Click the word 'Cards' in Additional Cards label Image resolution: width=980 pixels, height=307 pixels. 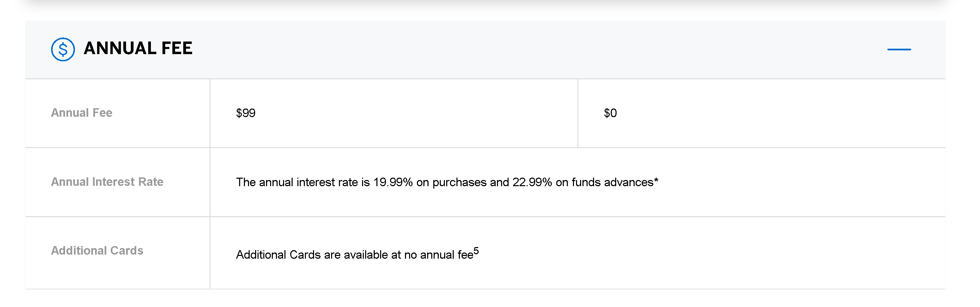(x=126, y=251)
